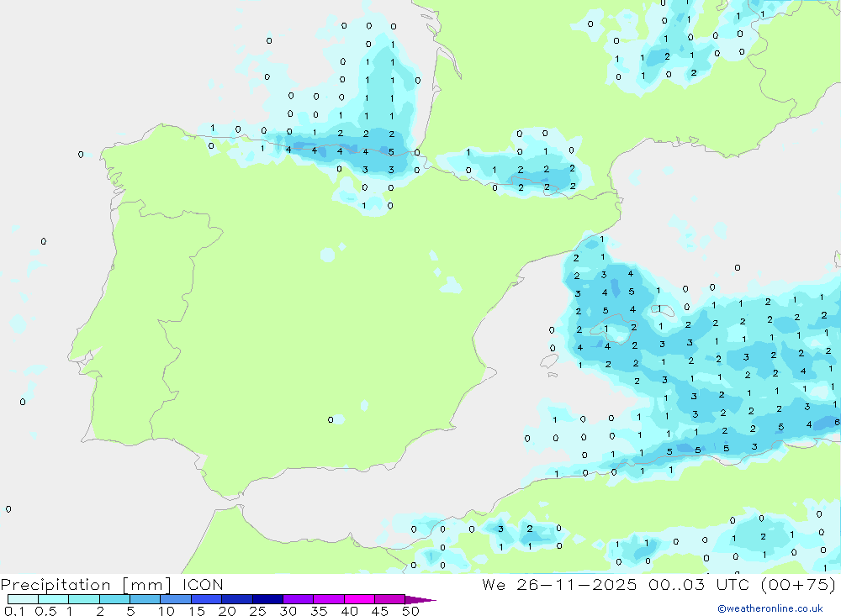
Task: Click the '0.5' legend scale label
Action: coord(45,611)
